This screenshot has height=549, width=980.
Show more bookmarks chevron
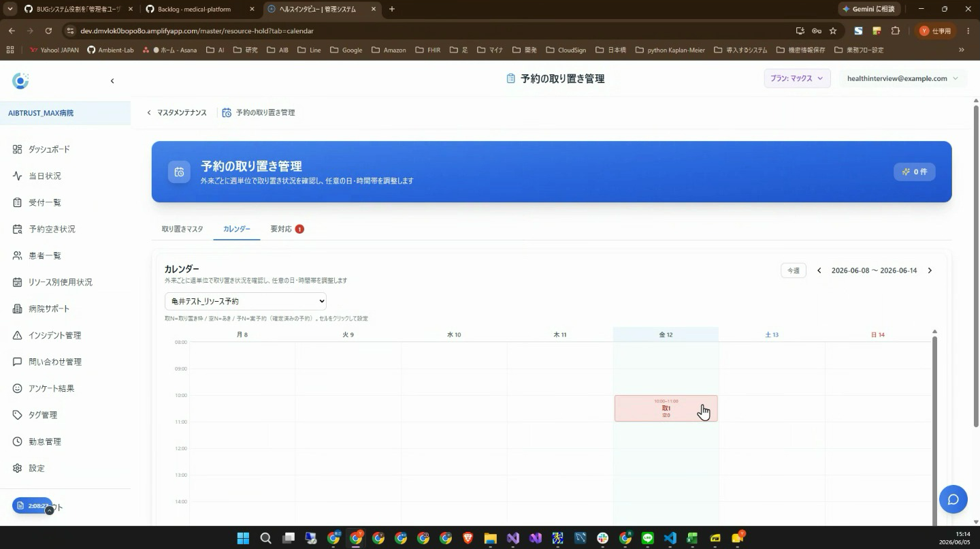pos(962,50)
